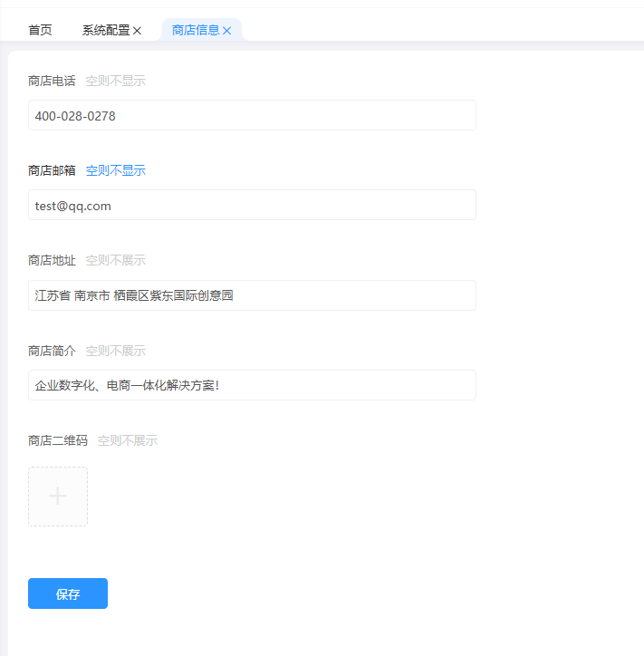Click the 商店电话 field label
The image size is (644, 656).
(x=52, y=81)
